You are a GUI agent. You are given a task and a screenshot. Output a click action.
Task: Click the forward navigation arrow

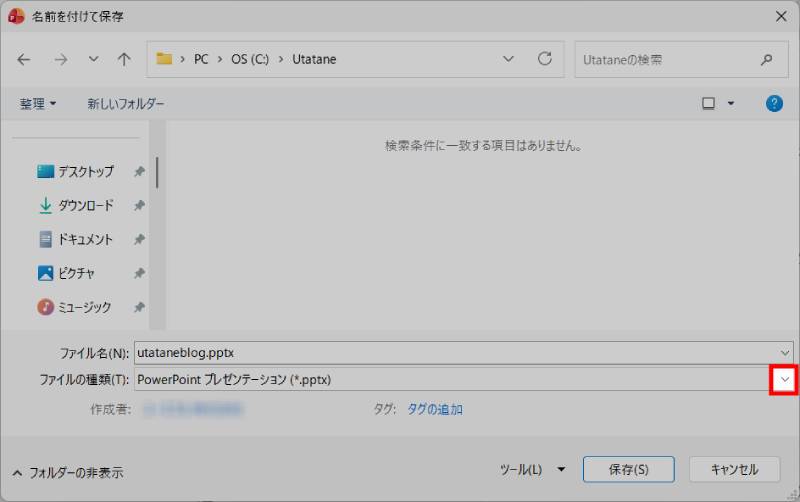[61, 60]
